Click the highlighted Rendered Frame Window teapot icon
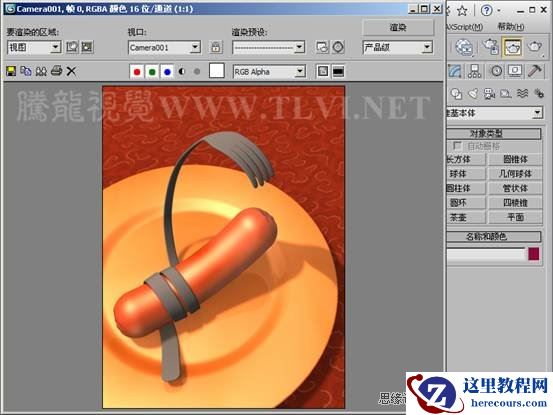This screenshot has width=553, height=415. (x=512, y=47)
